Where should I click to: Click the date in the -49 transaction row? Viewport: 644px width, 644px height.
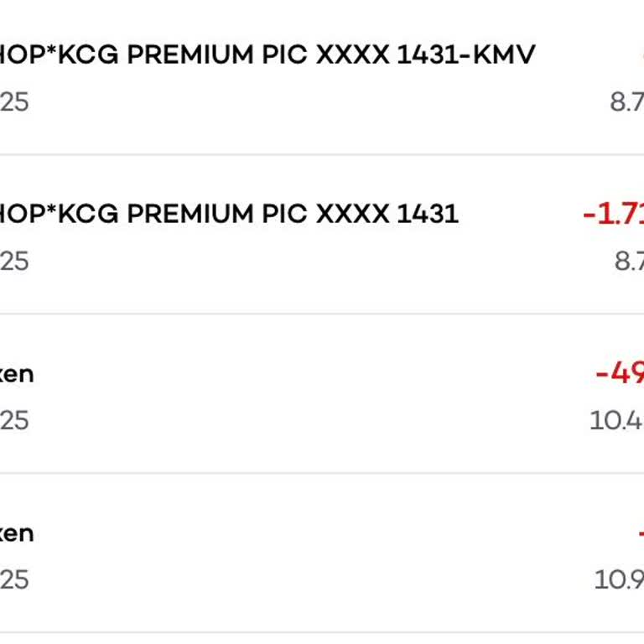pyautogui.click(x=13, y=420)
